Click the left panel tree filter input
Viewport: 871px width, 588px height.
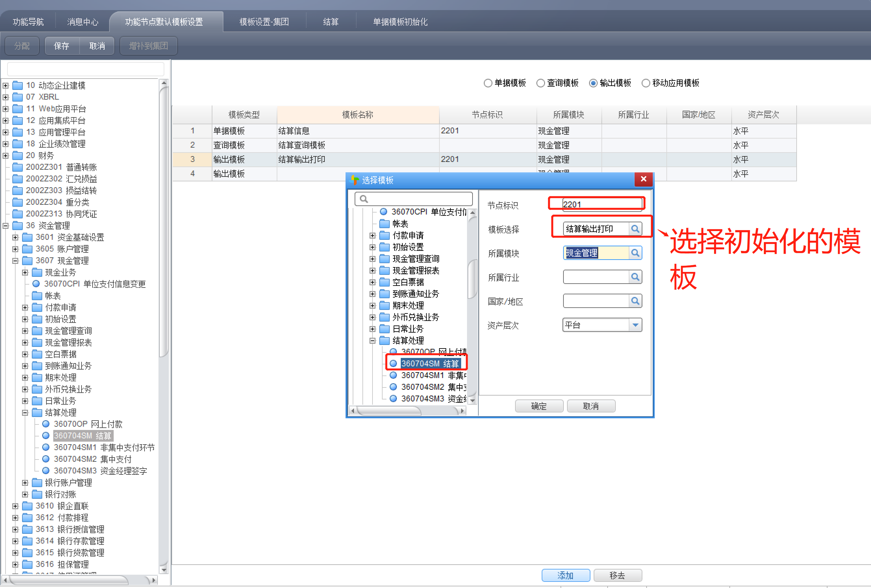[x=85, y=69]
